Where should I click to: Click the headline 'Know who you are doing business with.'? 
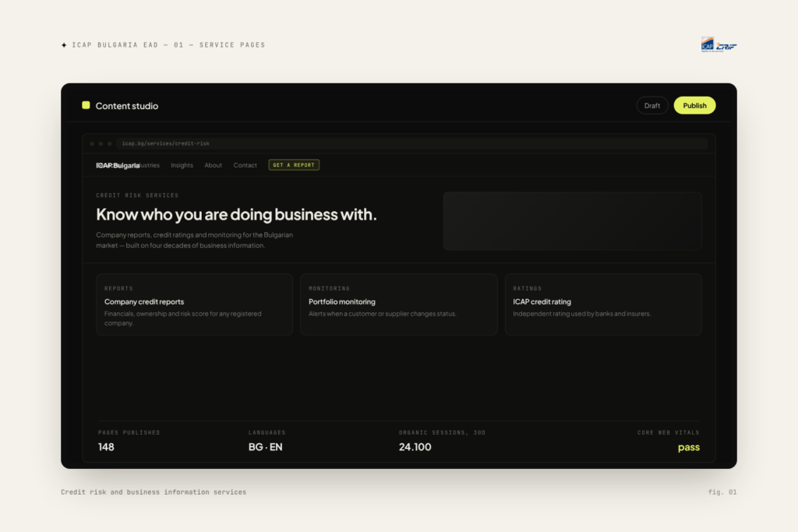(236, 215)
